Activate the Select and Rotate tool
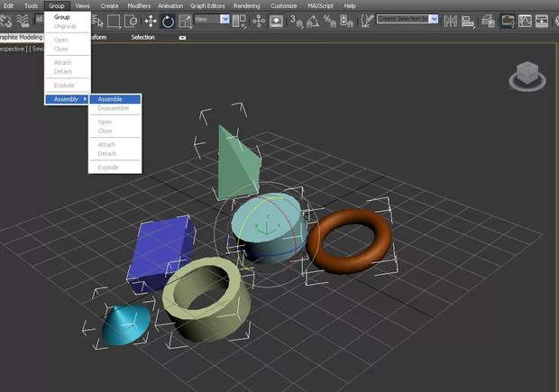The height and width of the screenshot is (392, 559). [x=168, y=20]
